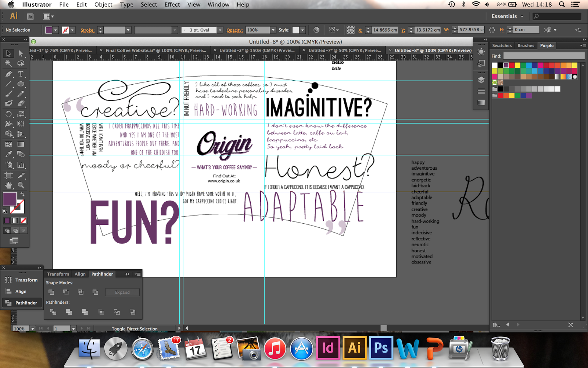Activate the purple Fill box in Tools
588x368 pixels.
tap(10, 199)
